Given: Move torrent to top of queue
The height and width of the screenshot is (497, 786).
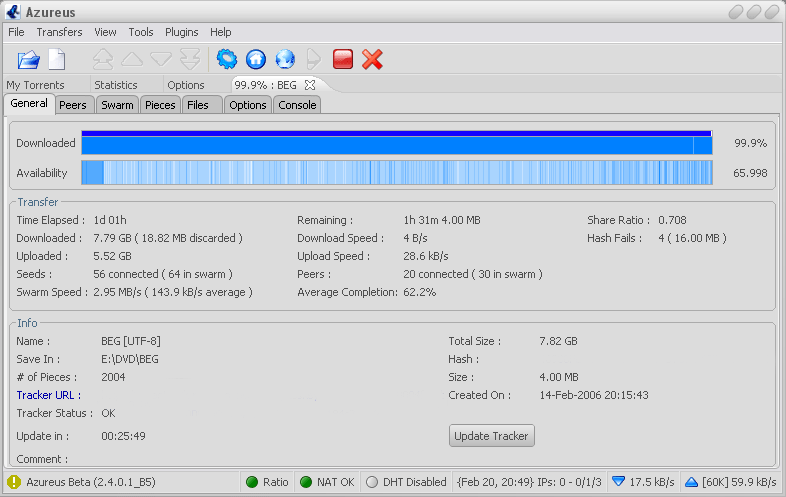Looking at the screenshot, I should (x=103, y=59).
